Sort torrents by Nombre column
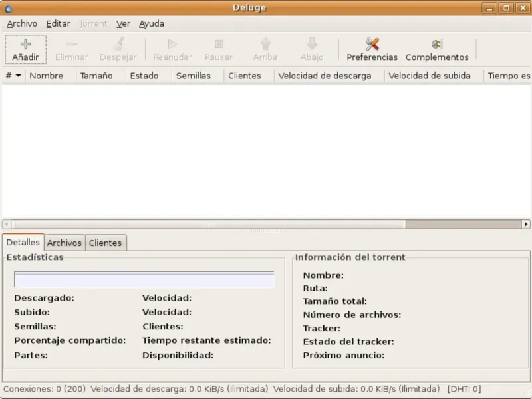The image size is (532, 399). (51, 76)
